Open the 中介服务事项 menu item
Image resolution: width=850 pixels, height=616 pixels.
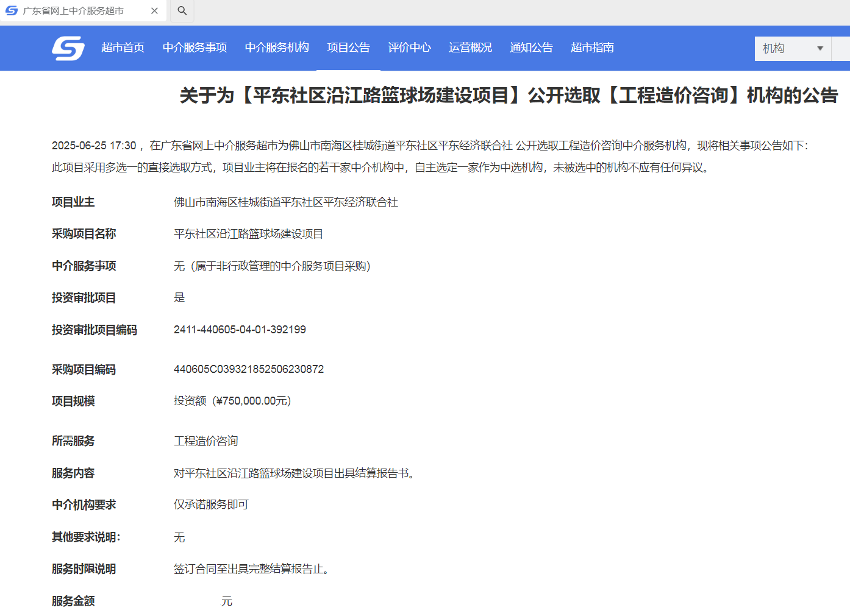coord(195,48)
